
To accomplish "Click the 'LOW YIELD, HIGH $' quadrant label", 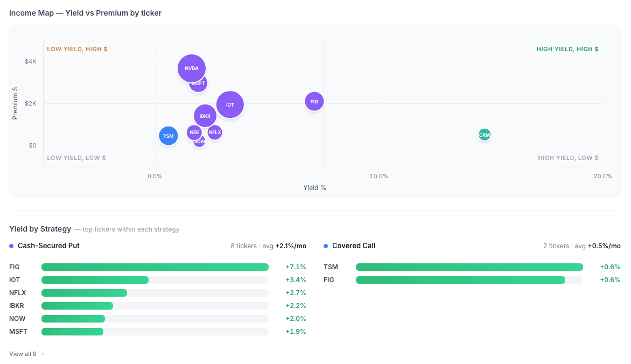I will click(78, 49).
